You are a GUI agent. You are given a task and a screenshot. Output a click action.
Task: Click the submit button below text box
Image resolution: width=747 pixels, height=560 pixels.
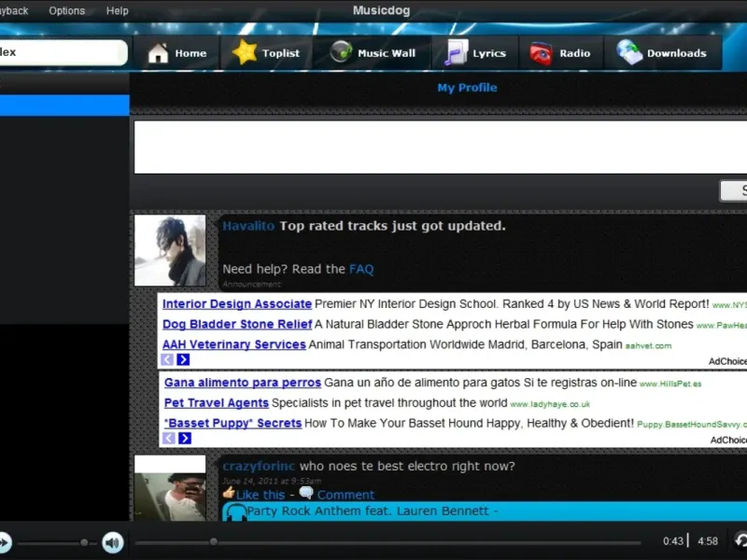coord(733,191)
